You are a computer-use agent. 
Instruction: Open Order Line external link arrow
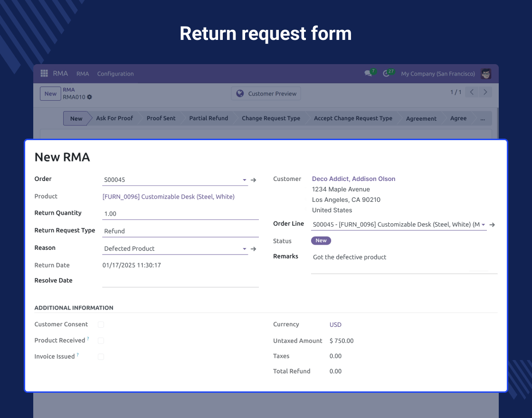pos(492,225)
